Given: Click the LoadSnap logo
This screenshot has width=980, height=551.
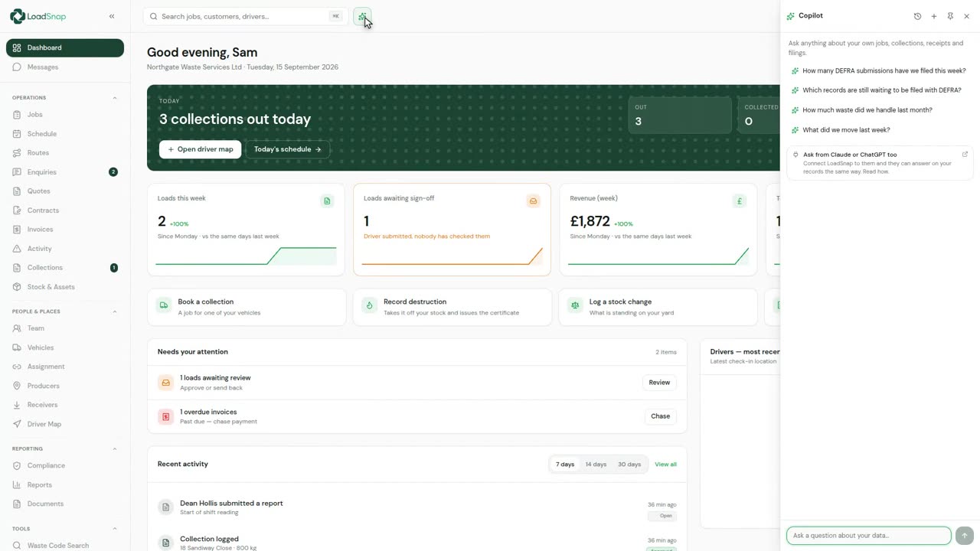Looking at the screenshot, I should (x=39, y=16).
